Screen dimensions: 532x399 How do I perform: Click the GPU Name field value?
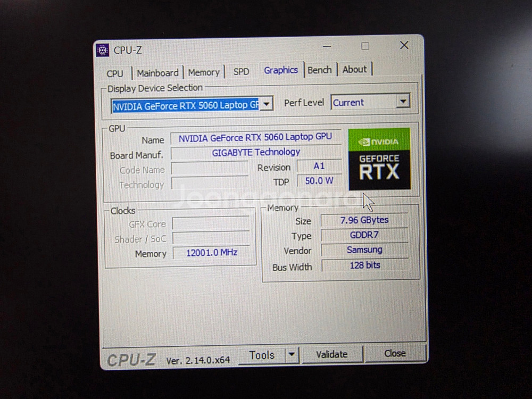click(x=255, y=137)
